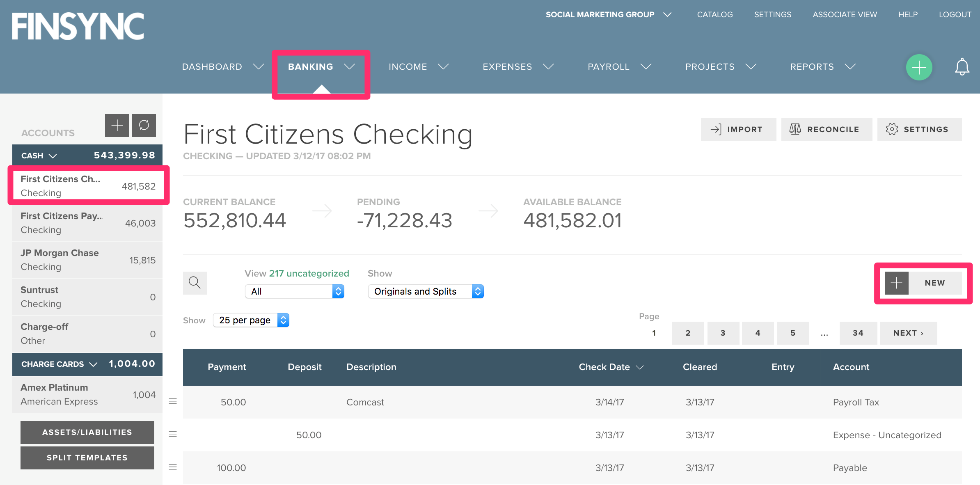Sort by Check Date column
The height and width of the screenshot is (485, 980).
611,367
